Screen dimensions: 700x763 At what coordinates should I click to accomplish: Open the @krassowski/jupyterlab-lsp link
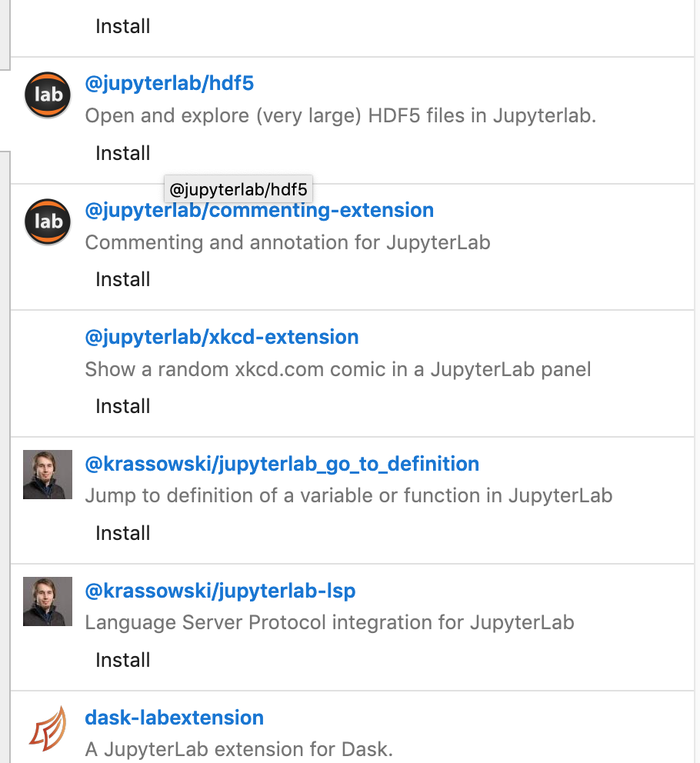pyautogui.click(x=220, y=591)
